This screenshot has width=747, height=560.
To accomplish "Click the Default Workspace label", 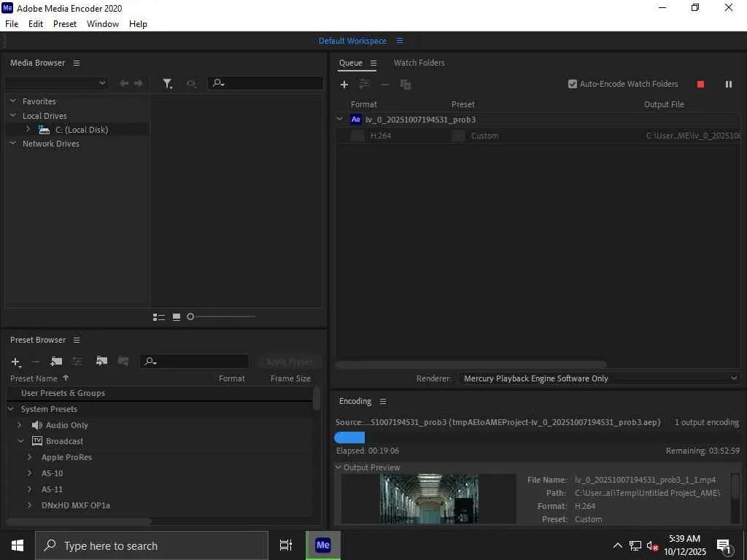I will (352, 41).
